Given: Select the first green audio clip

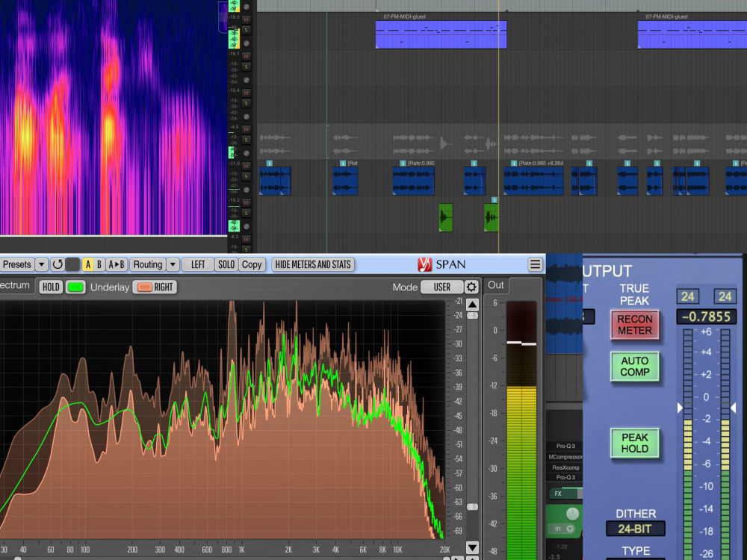Looking at the screenshot, I should 445,217.
